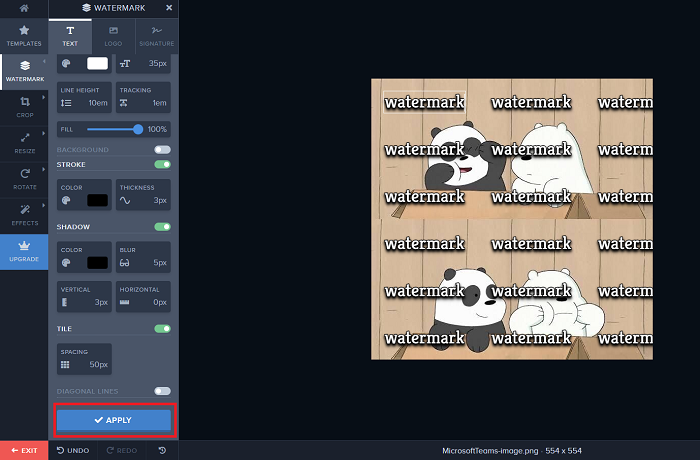Expand the Resize tool arrow
700x460 pixels.
pos(44,133)
